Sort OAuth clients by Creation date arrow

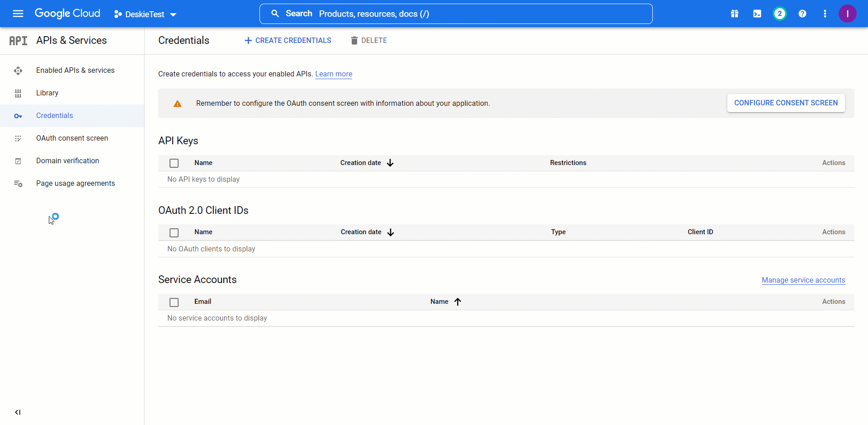click(391, 232)
